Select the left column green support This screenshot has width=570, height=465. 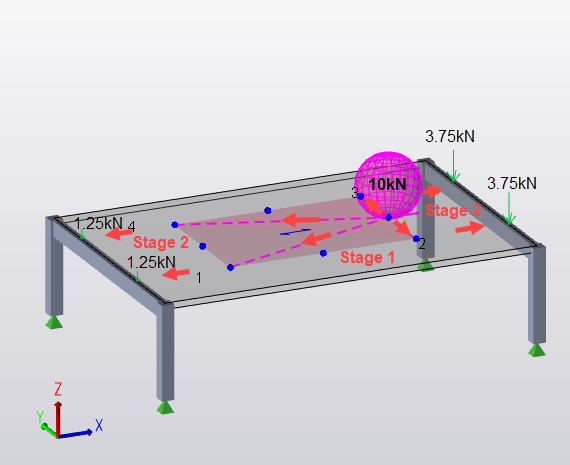[54, 322]
